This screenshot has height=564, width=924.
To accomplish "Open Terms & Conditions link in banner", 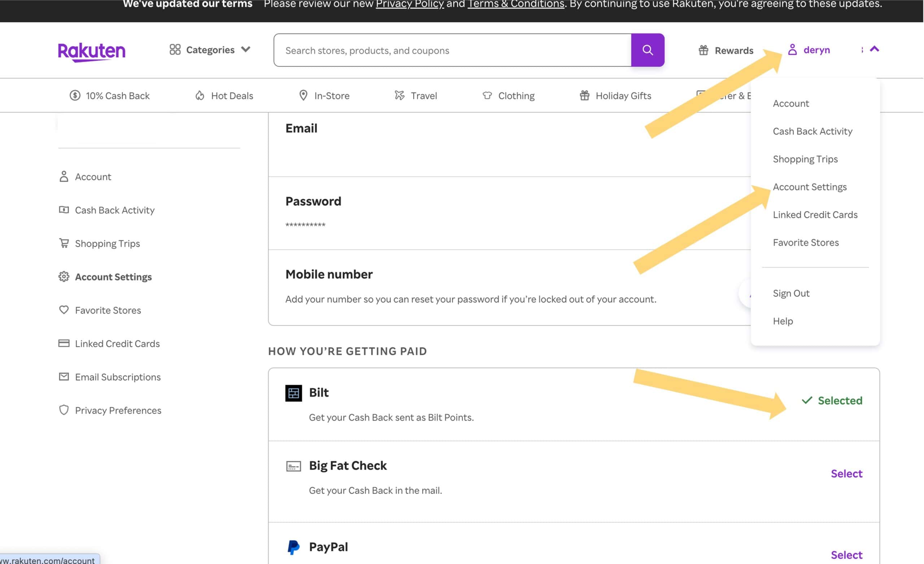I will click(516, 4).
